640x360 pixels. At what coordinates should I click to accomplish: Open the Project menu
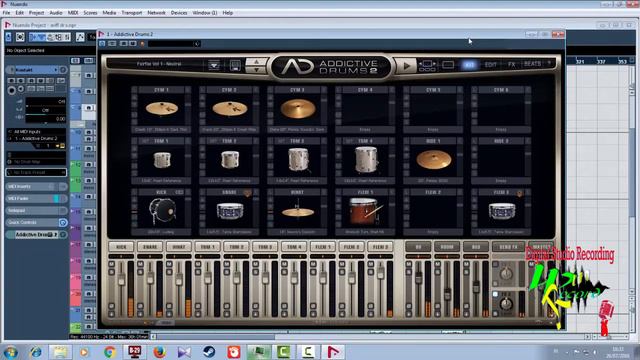(x=36, y=13)
